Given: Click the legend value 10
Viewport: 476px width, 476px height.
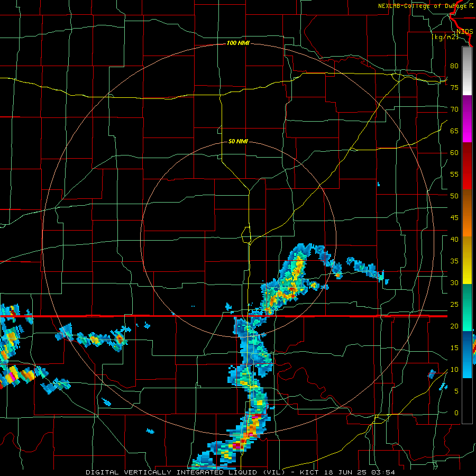Looking at the screenshot, I should tap(454, 370).
